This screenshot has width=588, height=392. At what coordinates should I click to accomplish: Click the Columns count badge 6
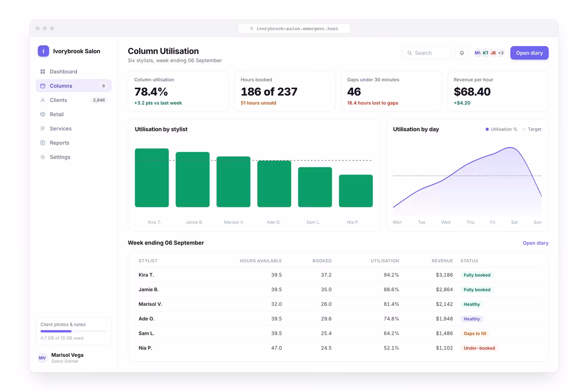pyautogui.click(x=103, y=86)
